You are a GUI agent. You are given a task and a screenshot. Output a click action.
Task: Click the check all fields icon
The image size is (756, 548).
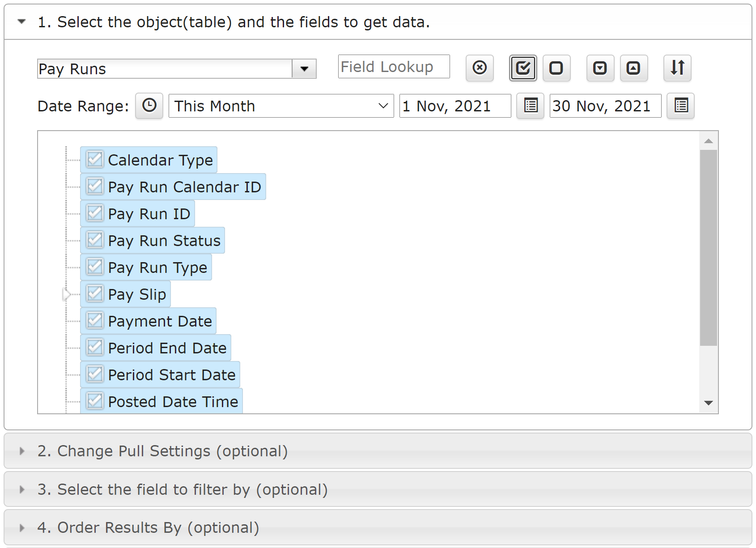point(523,68)
